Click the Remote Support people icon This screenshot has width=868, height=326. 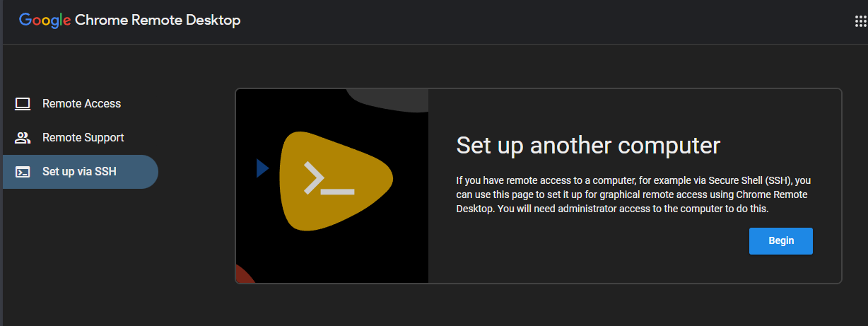pos(23,138)
